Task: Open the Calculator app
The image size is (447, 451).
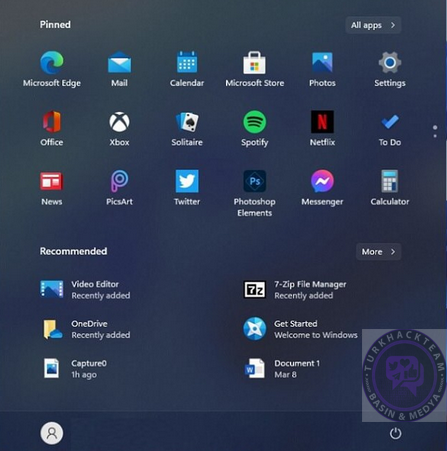Action: [390, 188]
